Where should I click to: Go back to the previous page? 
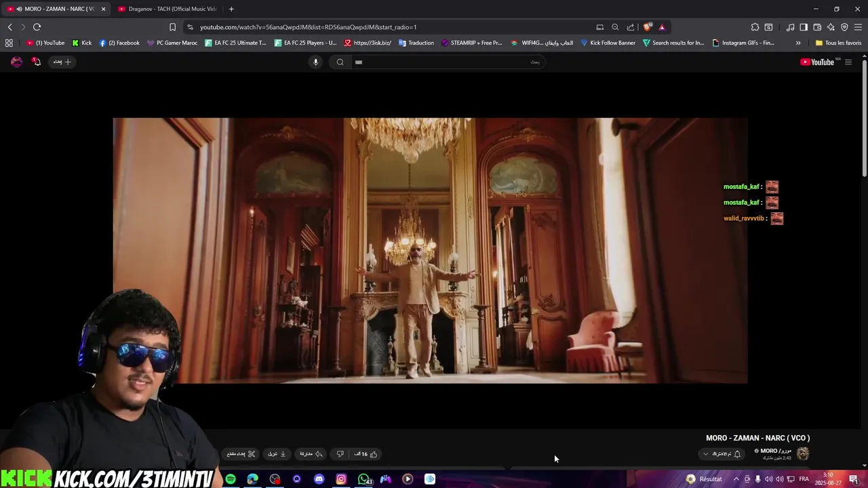coord(9,27)
